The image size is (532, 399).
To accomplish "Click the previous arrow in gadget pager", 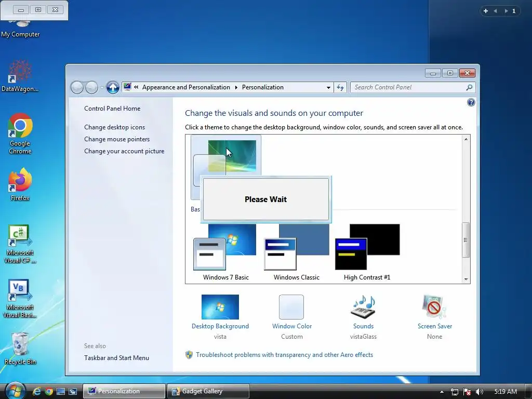I will [x=495, y=11].
